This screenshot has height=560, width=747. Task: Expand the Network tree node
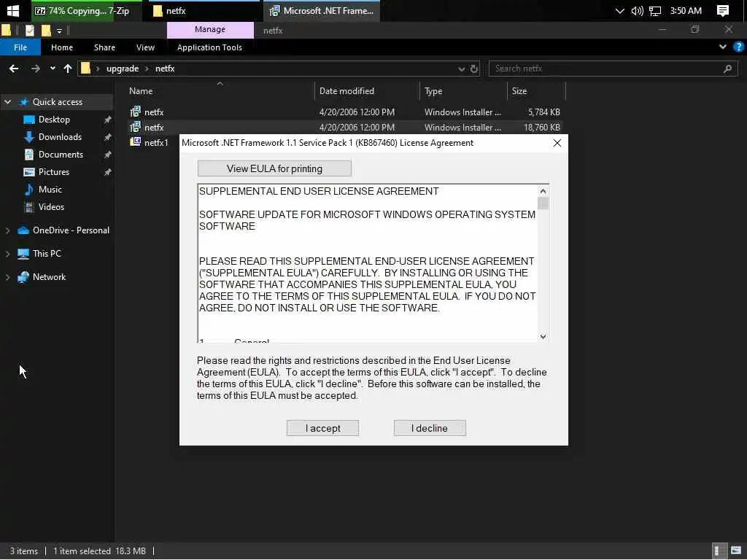[7, 277]
